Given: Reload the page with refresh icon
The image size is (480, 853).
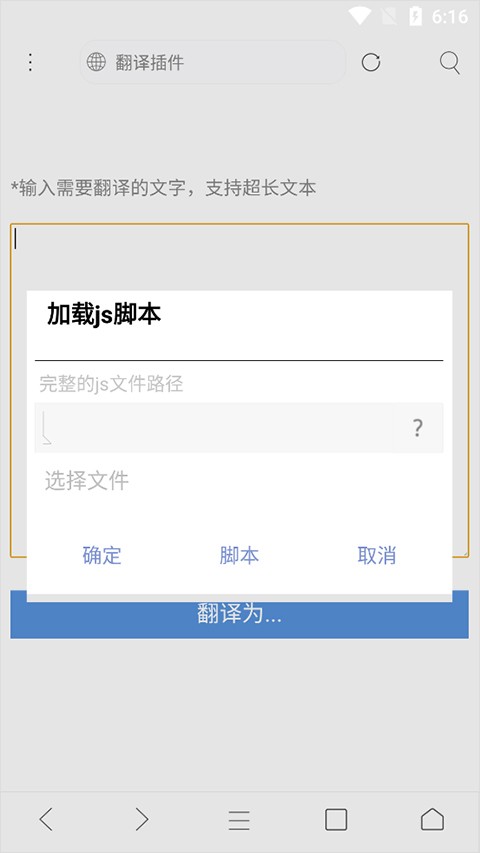Looking at the screenshot, I should (x=371, y=63).
